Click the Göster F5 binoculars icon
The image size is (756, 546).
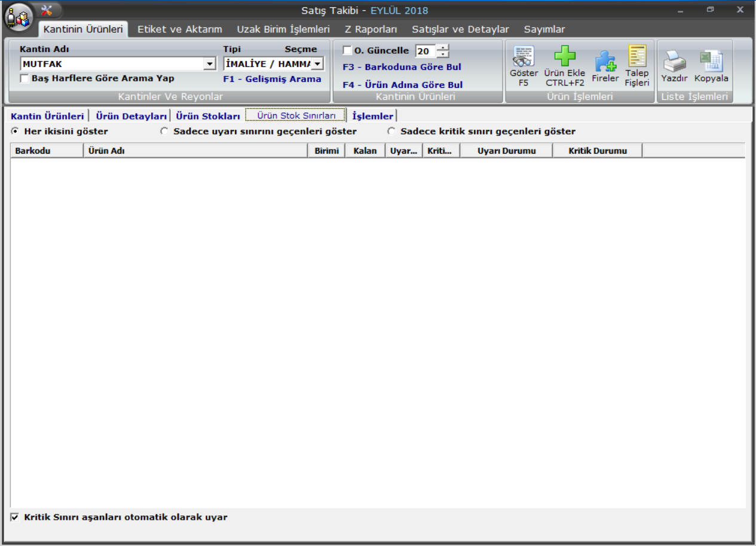[524, 57]
